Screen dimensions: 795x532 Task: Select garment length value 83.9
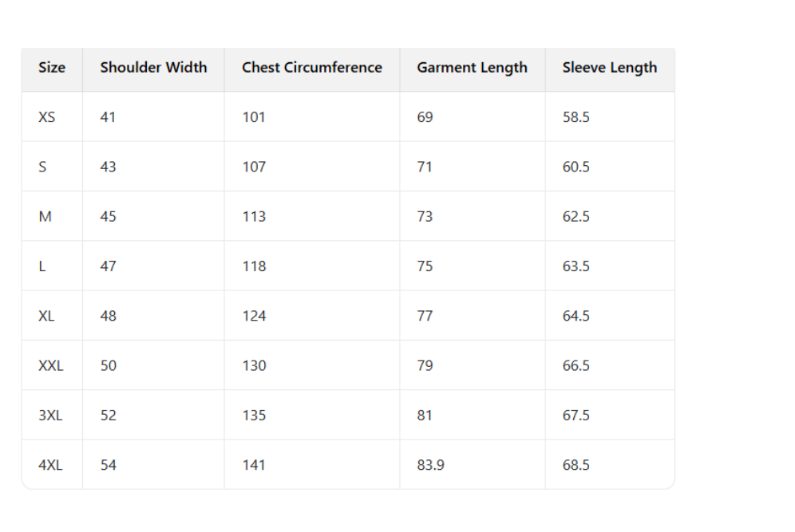pos(430,465)
